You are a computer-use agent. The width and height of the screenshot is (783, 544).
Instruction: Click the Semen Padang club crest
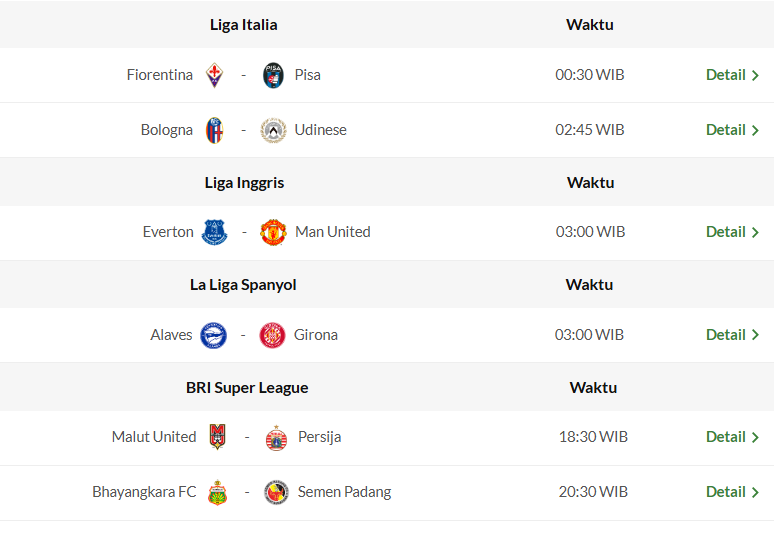point(276,492)
